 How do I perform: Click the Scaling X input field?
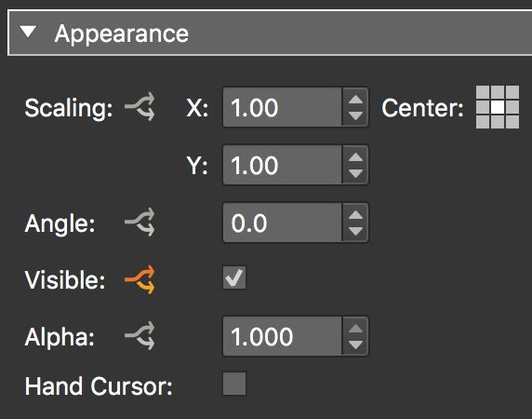click(x=283, y=107)
